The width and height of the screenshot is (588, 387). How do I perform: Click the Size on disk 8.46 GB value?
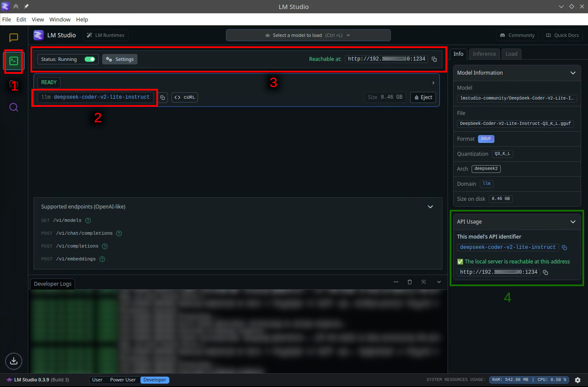click(501, 199)
